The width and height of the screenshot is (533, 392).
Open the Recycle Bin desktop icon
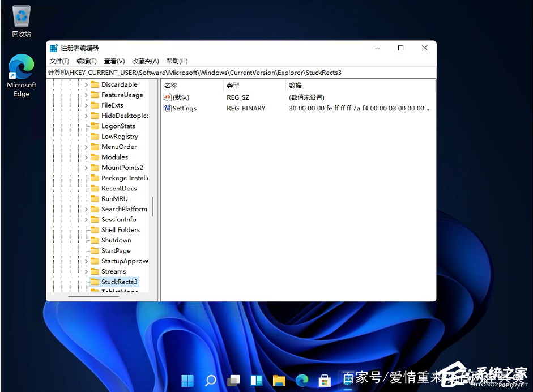pos(22,20)
